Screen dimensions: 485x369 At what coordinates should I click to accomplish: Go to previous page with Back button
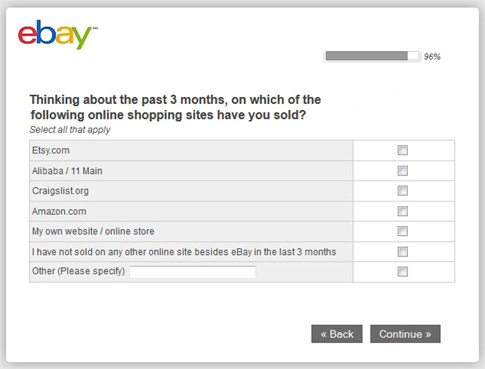click(x=337, y=334)
